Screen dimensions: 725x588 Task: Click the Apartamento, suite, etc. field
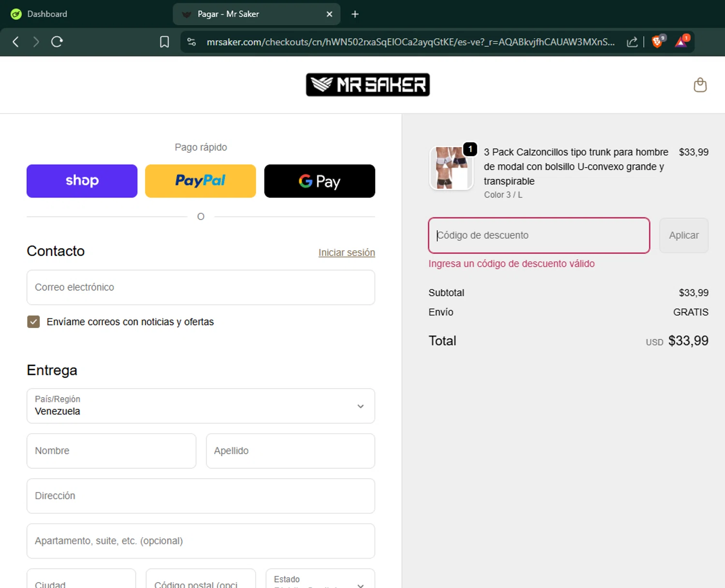pyautogui.click(x=201, y=541)
